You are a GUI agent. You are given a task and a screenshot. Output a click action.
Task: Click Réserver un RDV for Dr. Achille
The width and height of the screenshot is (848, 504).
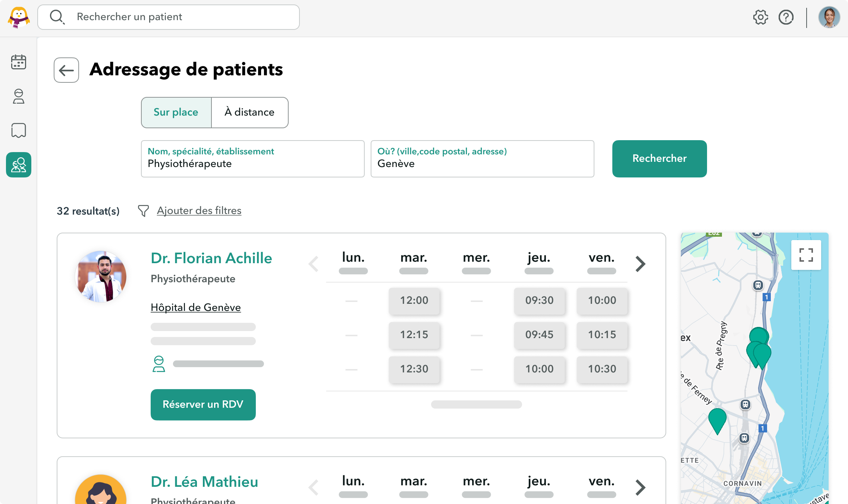[203, 405]
